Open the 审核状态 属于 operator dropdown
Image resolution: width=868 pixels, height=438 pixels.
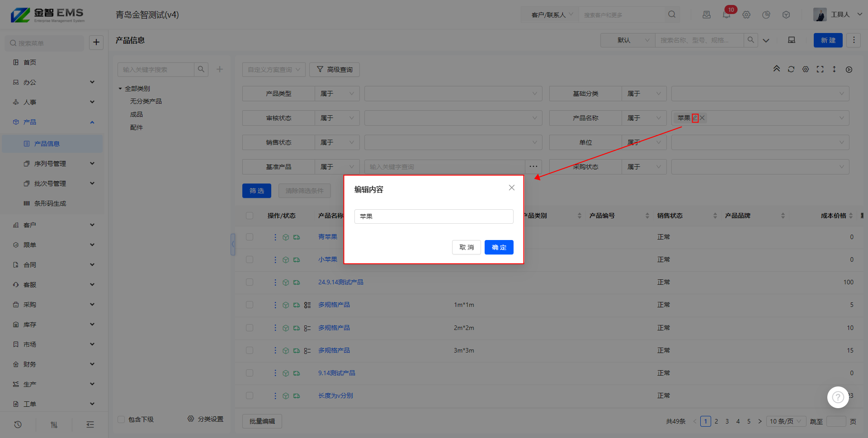[x=337, y=118]
